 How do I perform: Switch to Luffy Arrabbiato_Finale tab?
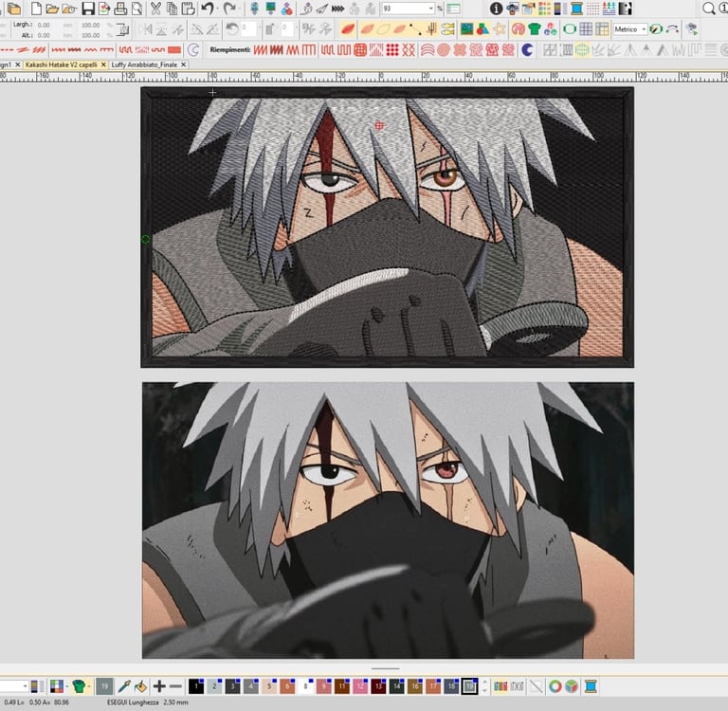click(x=144, y=64)
